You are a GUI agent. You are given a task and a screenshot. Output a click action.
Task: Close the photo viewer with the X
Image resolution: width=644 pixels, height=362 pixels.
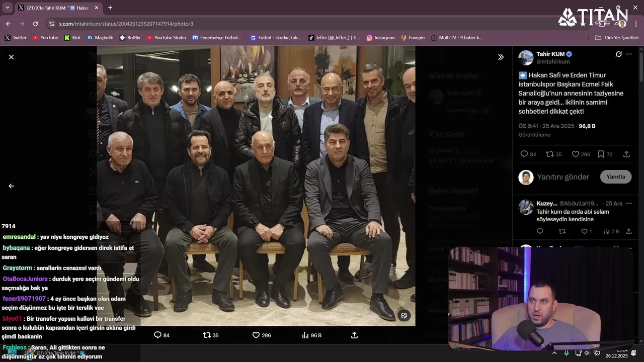click(x=11, y=57)
